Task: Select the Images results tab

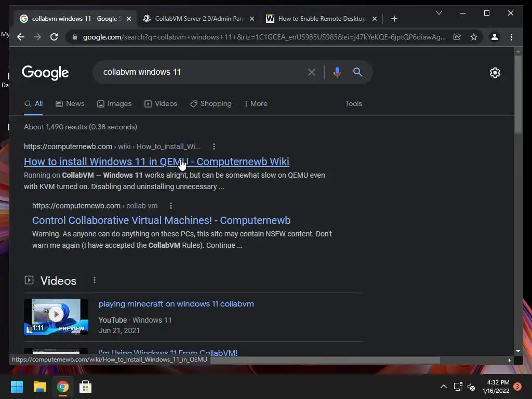Action: coord(114,104)
